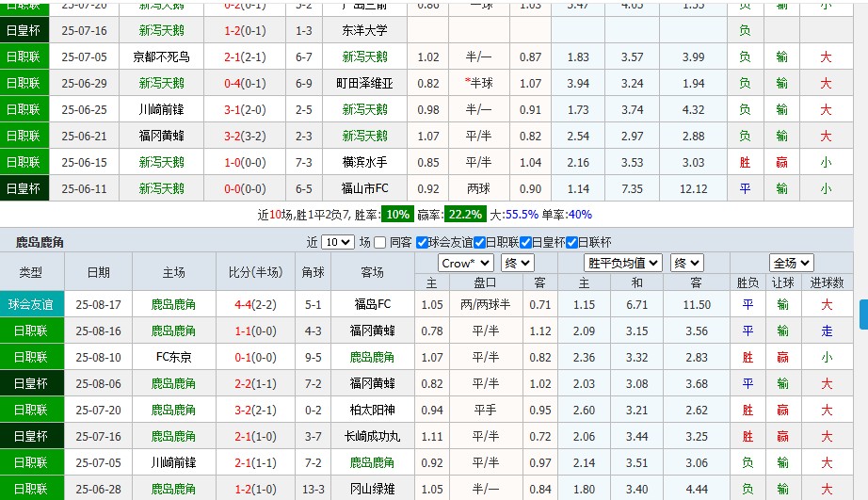Click the FC东京 team link

(174, 357)
